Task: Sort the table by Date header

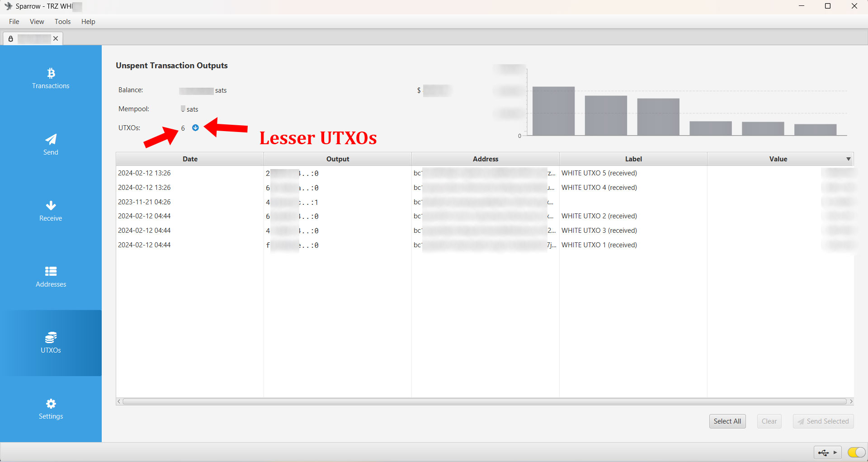Action: pos(190,159)
